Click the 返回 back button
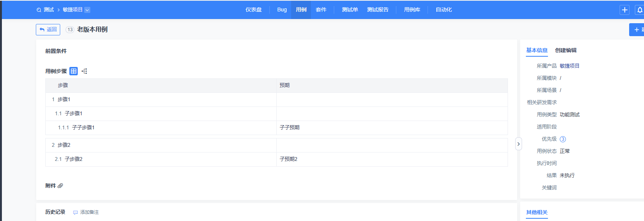The height and width of the screenshot is (221, 644). (48, 30)
